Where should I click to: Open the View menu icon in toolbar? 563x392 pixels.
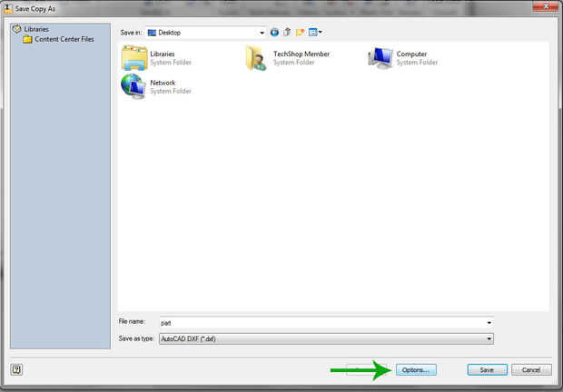[x=315, y=33]
